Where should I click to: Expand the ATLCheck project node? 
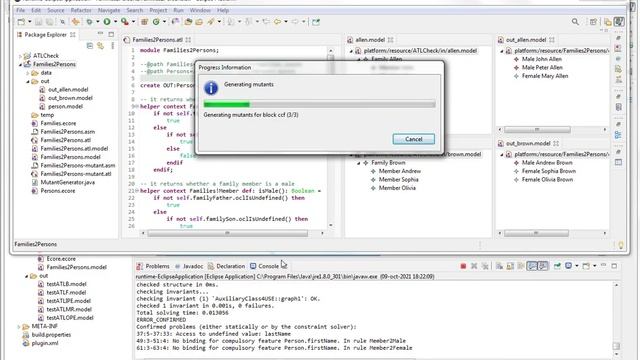(x=20, y=56)
